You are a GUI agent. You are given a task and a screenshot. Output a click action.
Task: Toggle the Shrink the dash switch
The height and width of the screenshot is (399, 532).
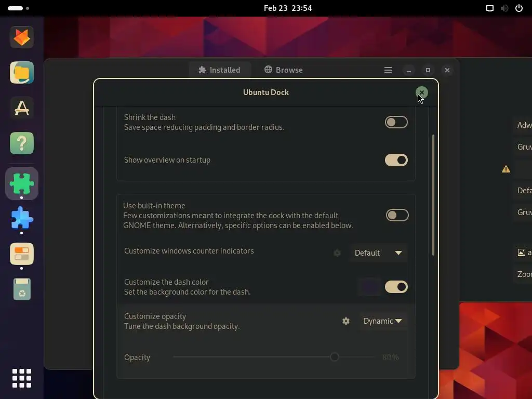(x=396, y=122)
